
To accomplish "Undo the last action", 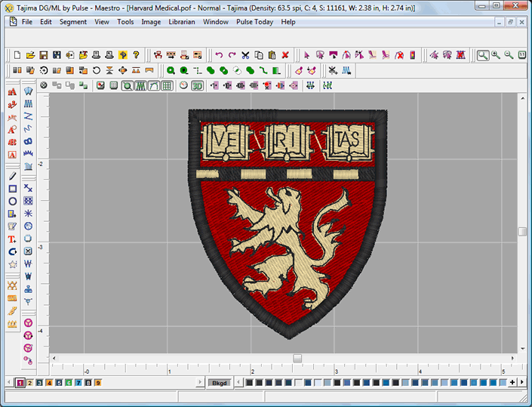I will 219,55.
